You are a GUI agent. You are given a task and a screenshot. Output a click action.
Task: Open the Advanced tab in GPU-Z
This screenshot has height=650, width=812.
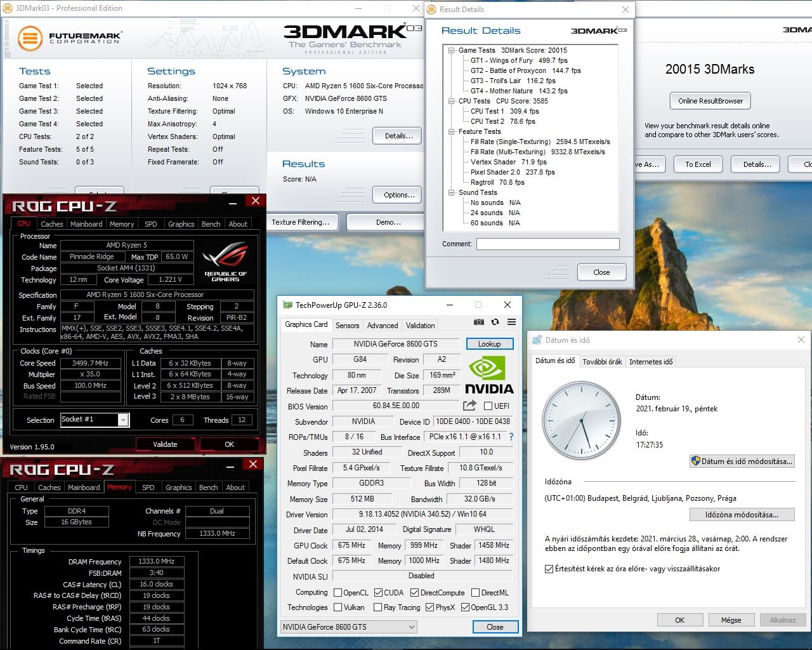[x=383, y=325]
